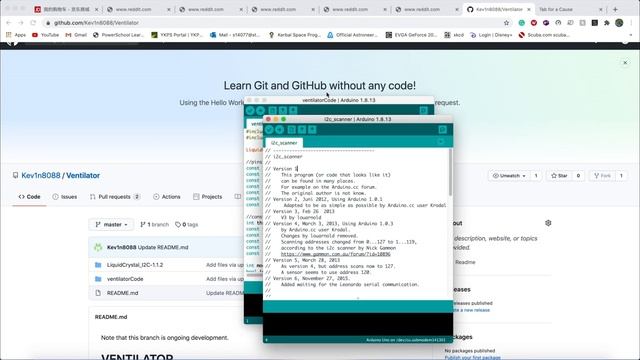Open the ventilatorCode folder on GitHub

(x=125, y=279)
